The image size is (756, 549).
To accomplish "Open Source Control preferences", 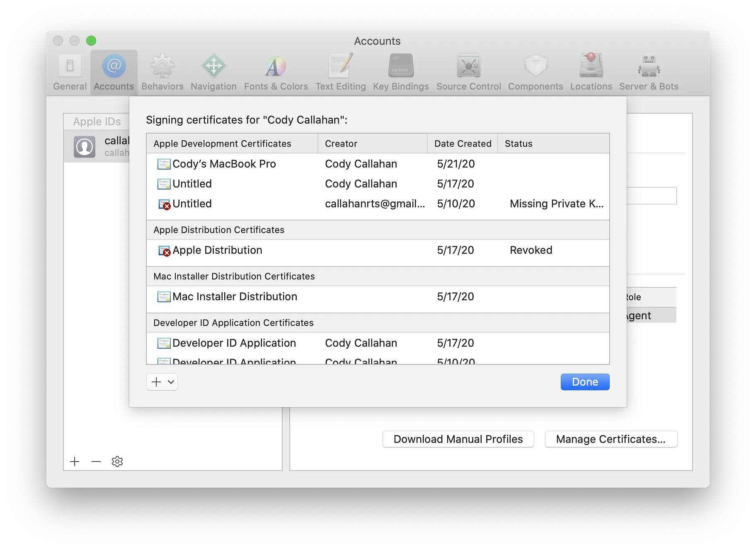I will [468, 72].
